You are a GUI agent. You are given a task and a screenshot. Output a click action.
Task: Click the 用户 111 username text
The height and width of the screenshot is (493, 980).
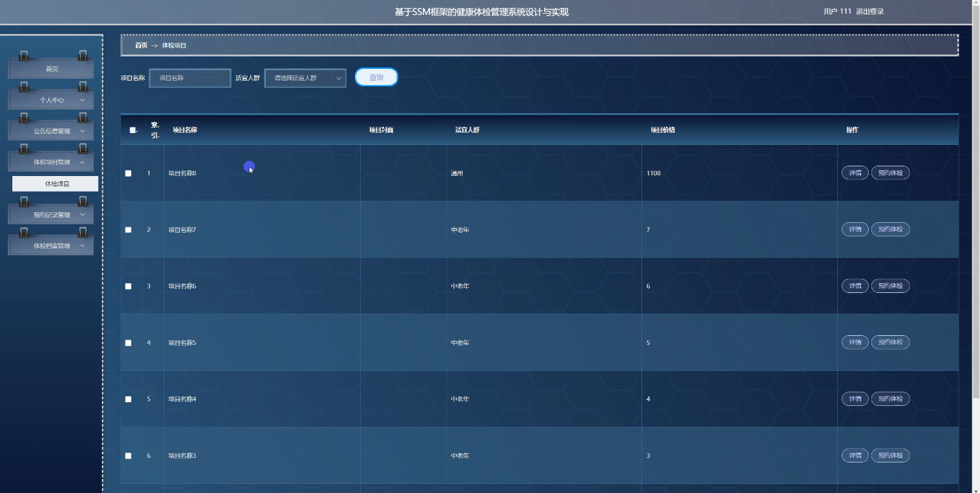click(837, 12)
